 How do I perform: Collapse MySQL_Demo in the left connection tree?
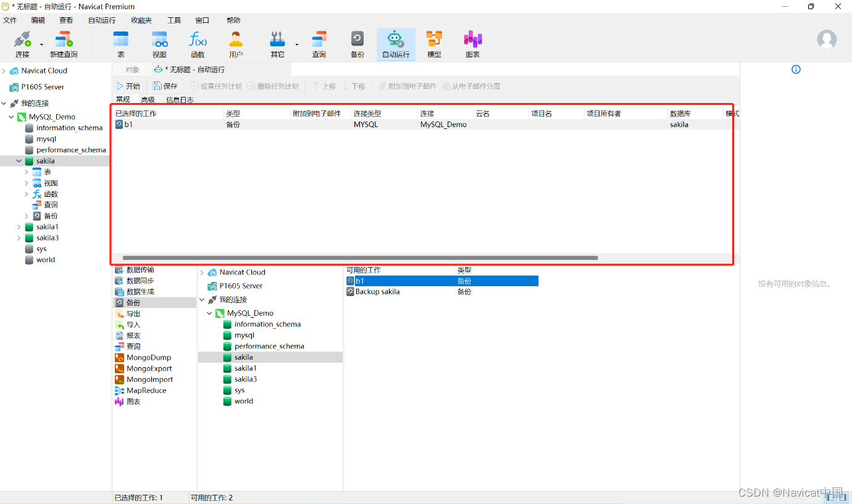click(11, 117)
